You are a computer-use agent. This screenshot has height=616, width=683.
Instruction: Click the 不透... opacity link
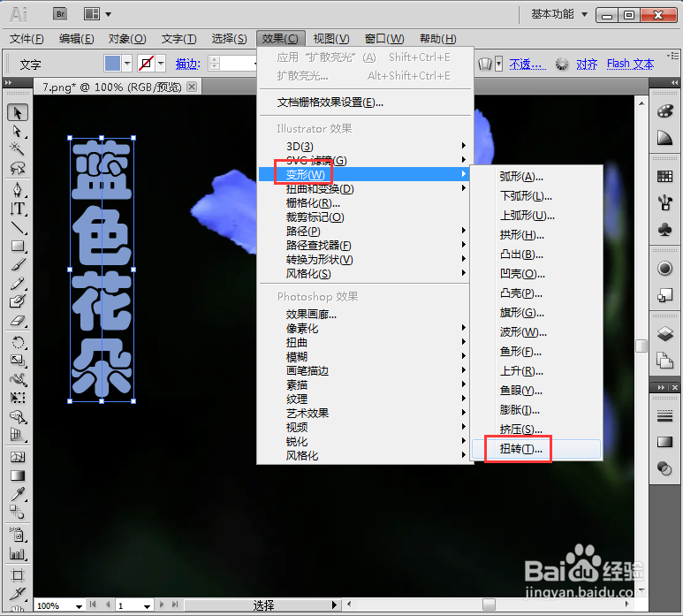coord(527,64)
